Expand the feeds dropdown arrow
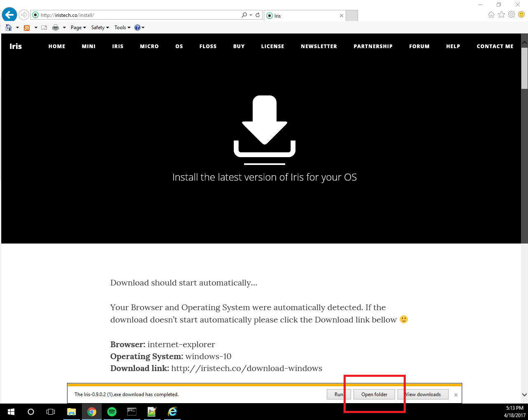 click(x=36, y=28)
